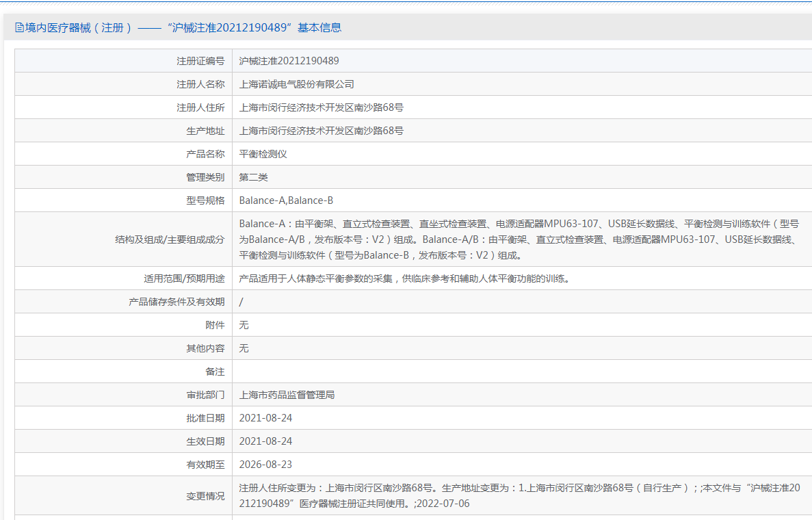The height and width of the screenshot is (520, 812).
Task: Click the document icon beside the page title
Action: click(x=19, y=28)
